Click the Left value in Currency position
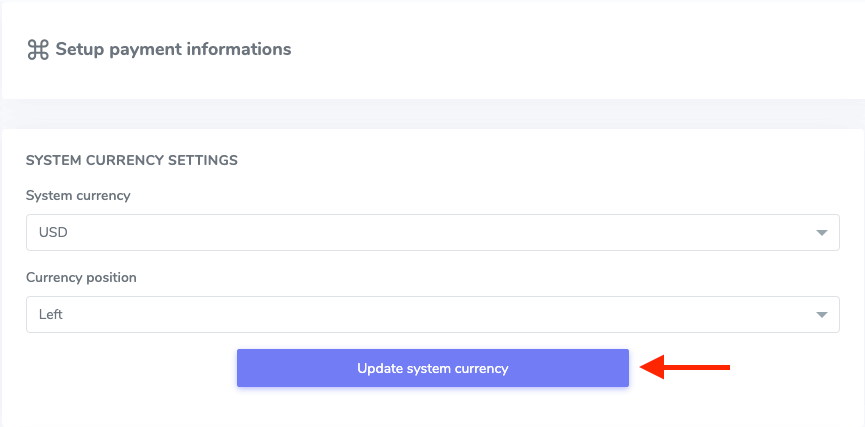This screenshot has width=865, height=427. tap(51, 315)
